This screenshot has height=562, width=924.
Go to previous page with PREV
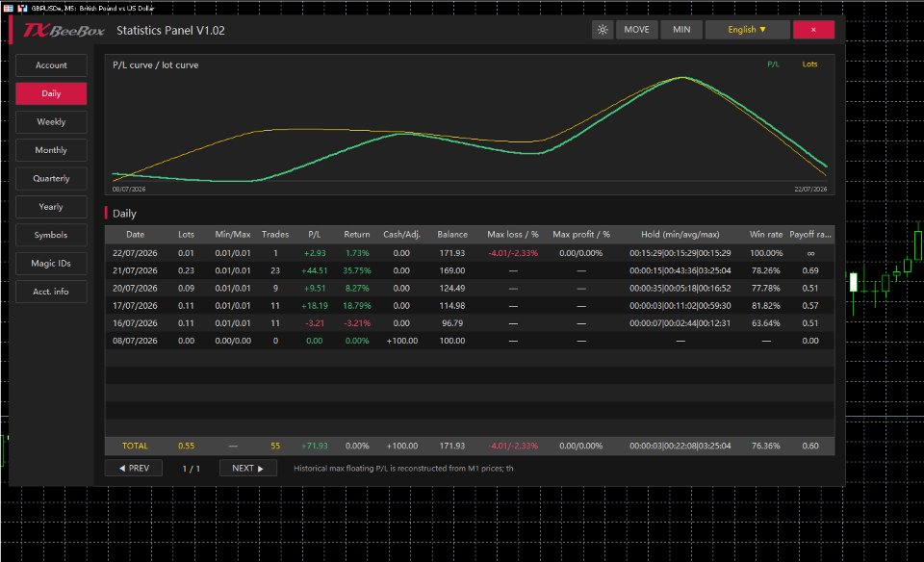(x=134, y=469)
